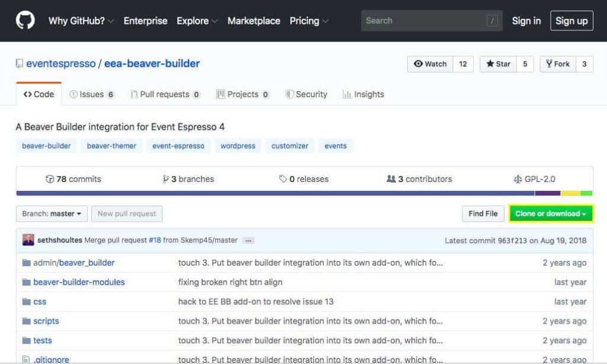Open the Clone or download dropdown
Screen dimensions: 607x364
click(x=551, y=214)
